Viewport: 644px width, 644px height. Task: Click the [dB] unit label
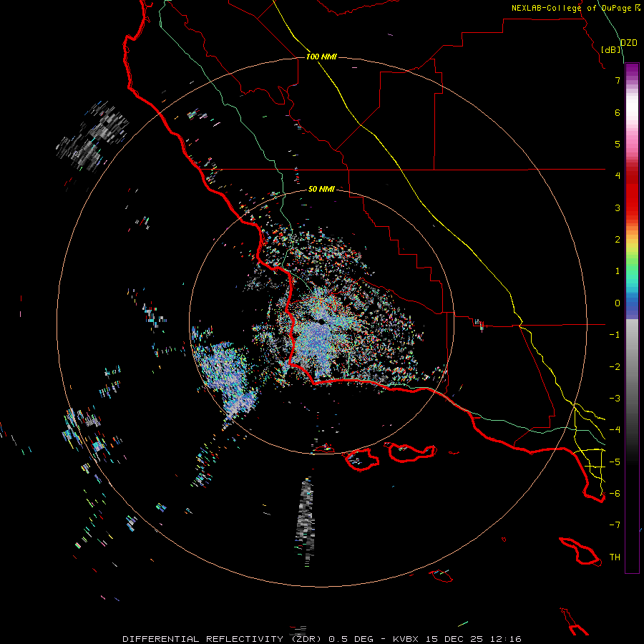click(x=611, y=49)
